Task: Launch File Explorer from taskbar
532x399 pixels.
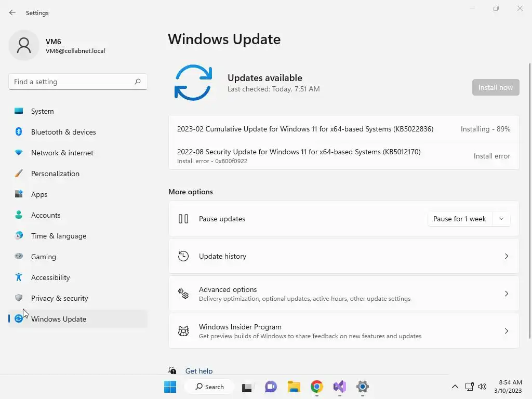Action: 294,387
